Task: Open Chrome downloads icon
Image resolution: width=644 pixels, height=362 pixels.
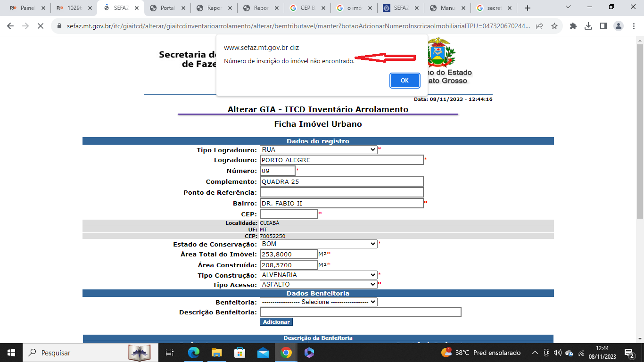Action: click(588, 26)
